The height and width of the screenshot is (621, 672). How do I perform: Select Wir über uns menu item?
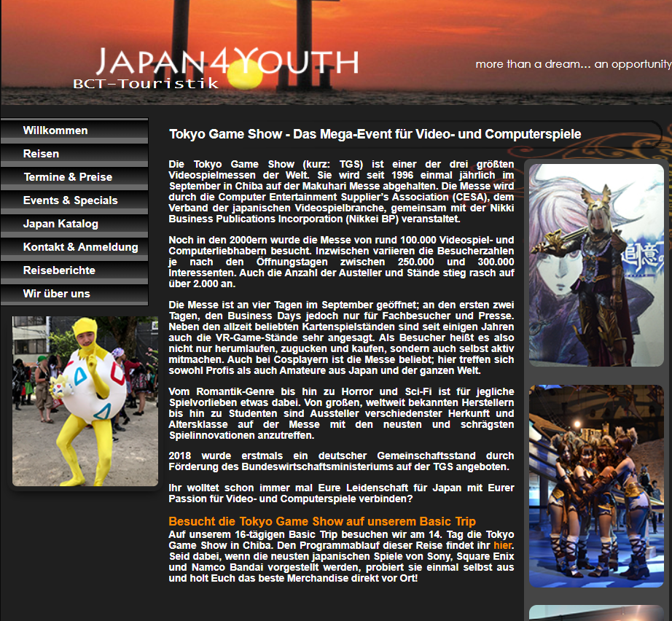[56, 294]
